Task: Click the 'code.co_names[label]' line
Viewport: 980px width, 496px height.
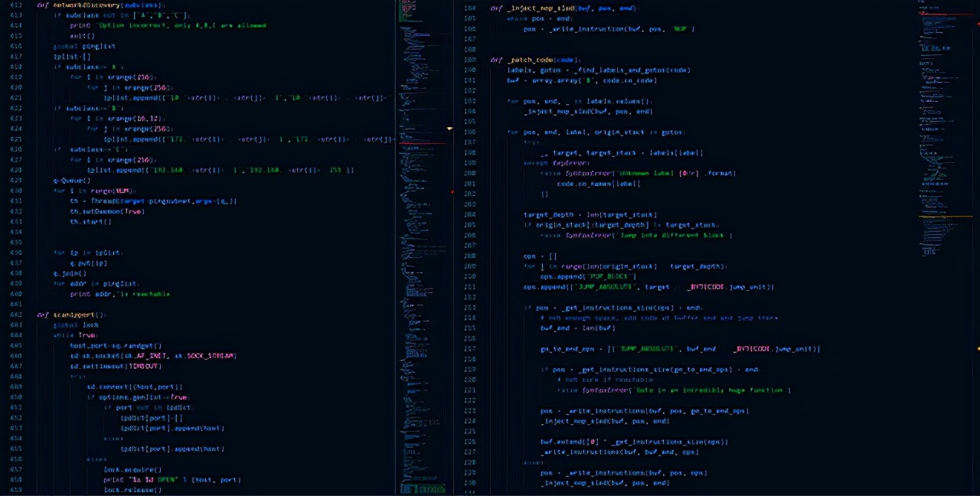Action: click(x=599, y=184)
